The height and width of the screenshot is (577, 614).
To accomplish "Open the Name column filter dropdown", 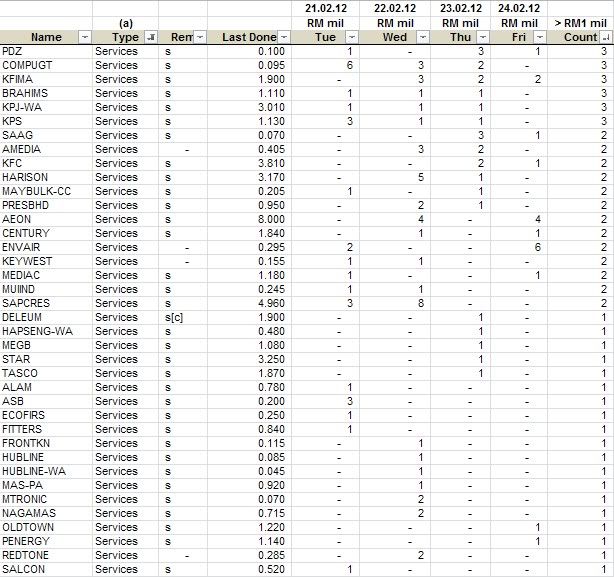I will pos(85,37).
